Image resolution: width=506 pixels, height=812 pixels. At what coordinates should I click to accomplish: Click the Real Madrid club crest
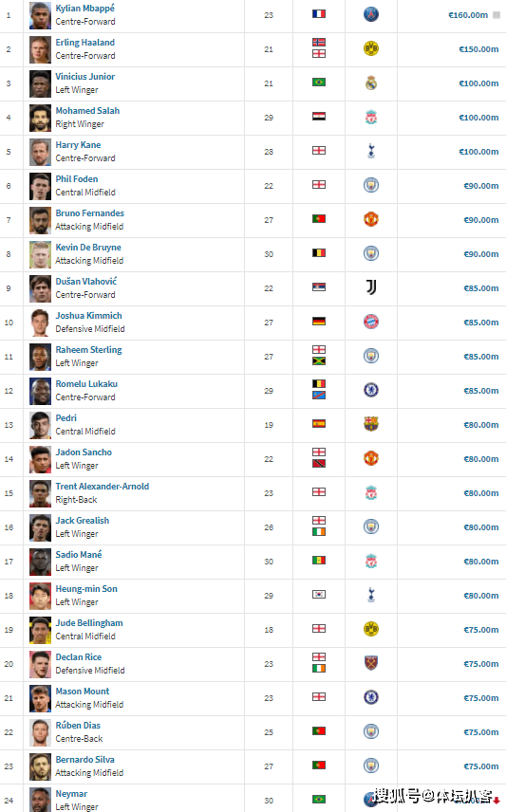371,83
